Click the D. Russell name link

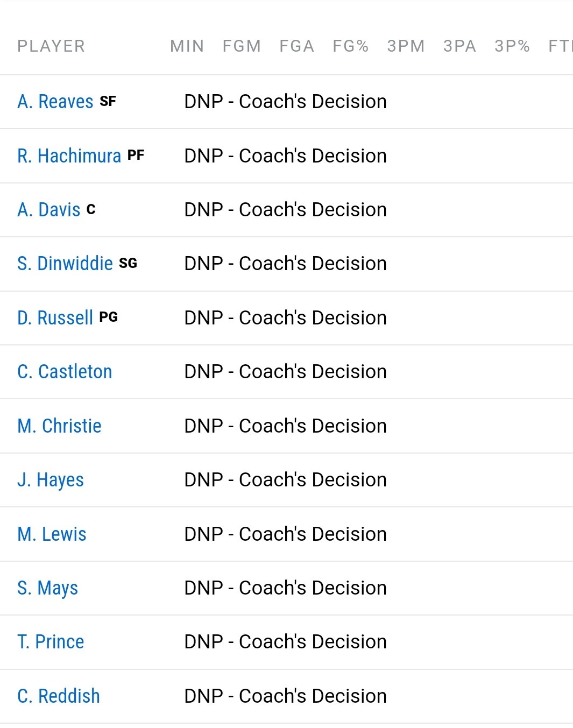pos(55,318)
